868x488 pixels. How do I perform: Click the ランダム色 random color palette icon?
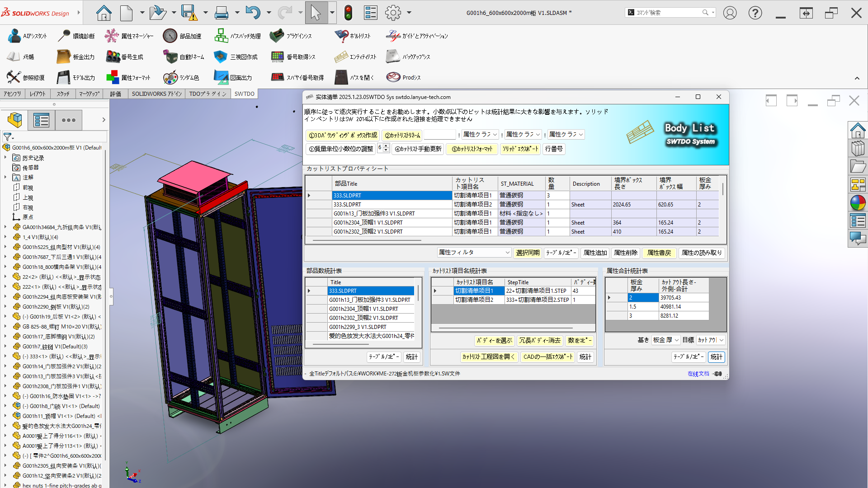[x=170, y=78]
